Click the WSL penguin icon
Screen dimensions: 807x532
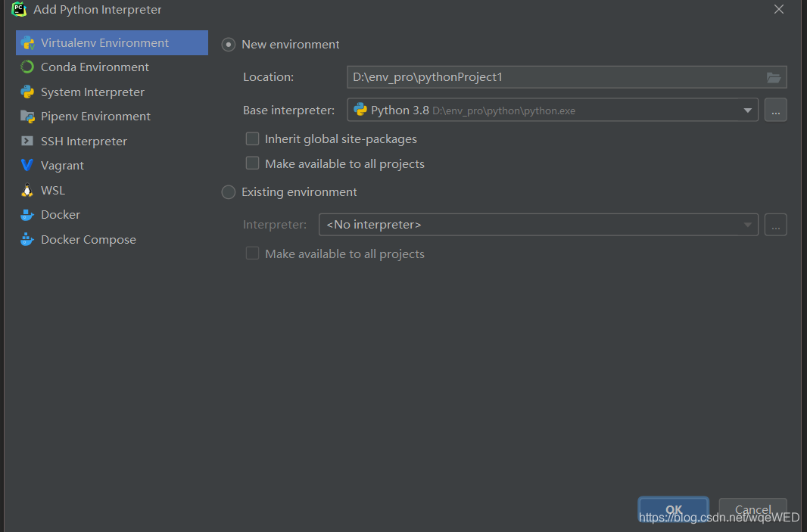[x=27, y=191]
